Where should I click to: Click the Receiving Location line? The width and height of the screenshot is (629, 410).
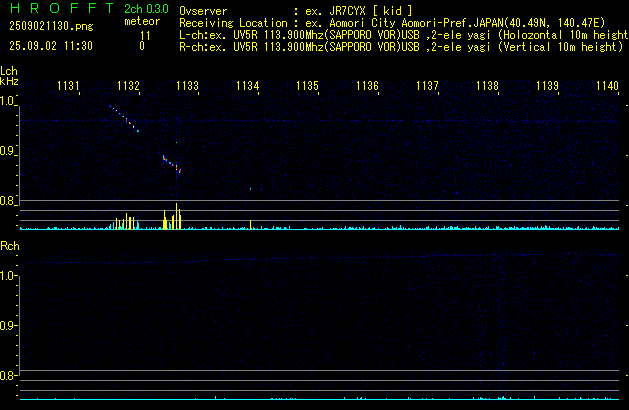click(x=392, y=23)
